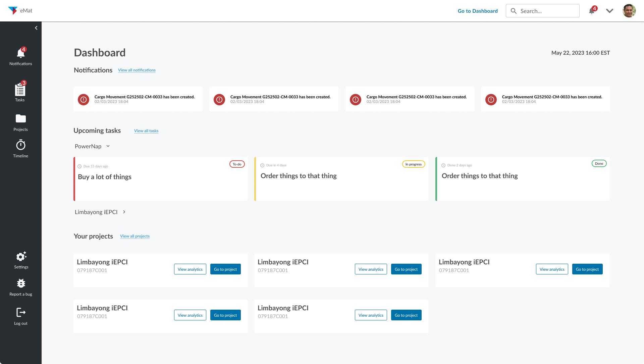Open View all projects link

click(x=135, y=236)
